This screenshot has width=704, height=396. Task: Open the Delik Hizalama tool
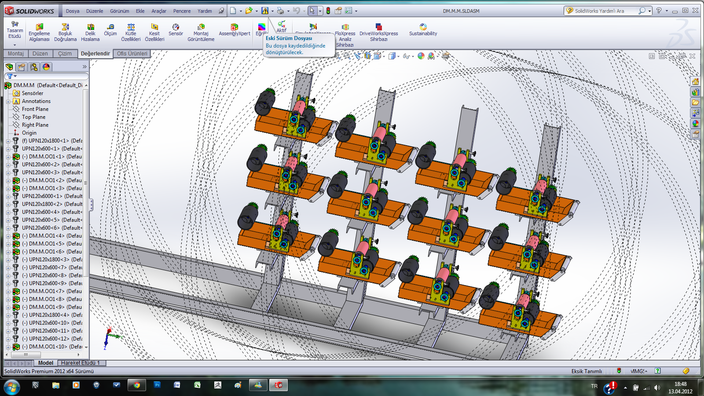(x=90, y=33)
